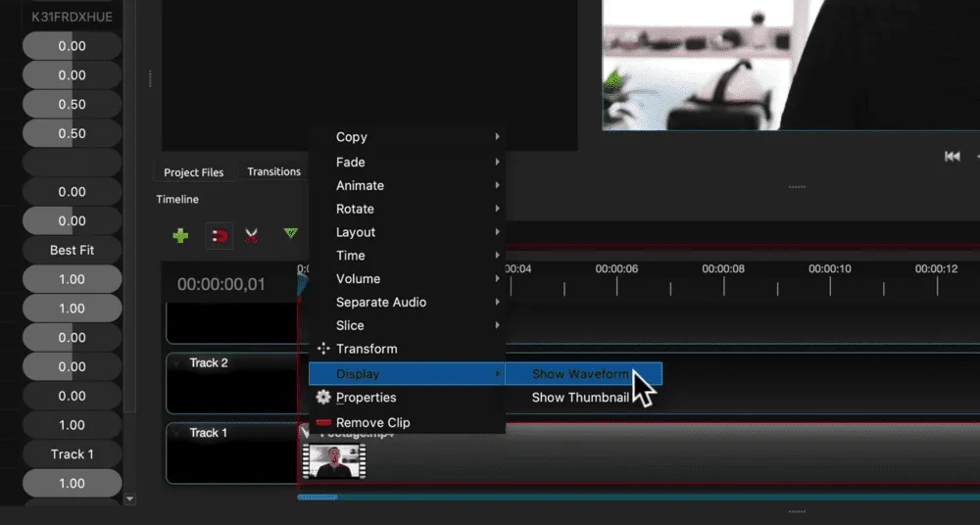Click the Transform menu entry with arrows icon
980x525 pixels.
[x=366, y=349]
